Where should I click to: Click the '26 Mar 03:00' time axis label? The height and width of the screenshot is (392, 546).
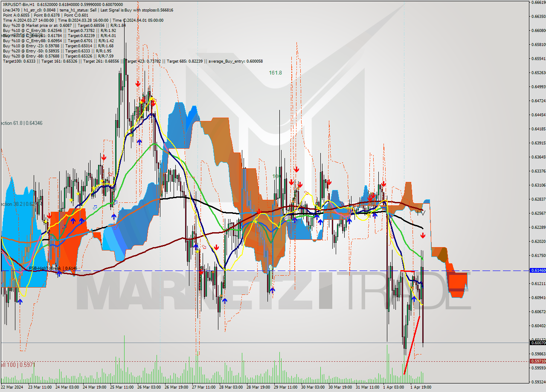(x=149, y=387)
